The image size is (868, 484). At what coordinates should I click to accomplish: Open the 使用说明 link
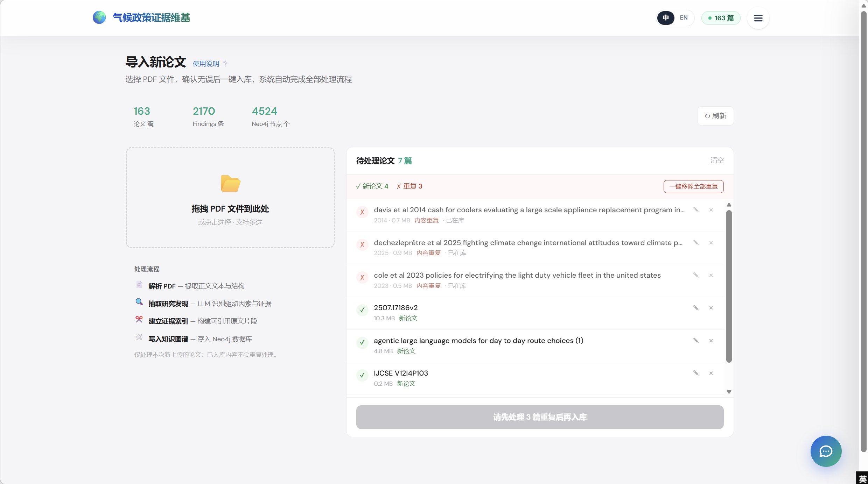coord(206,64)
